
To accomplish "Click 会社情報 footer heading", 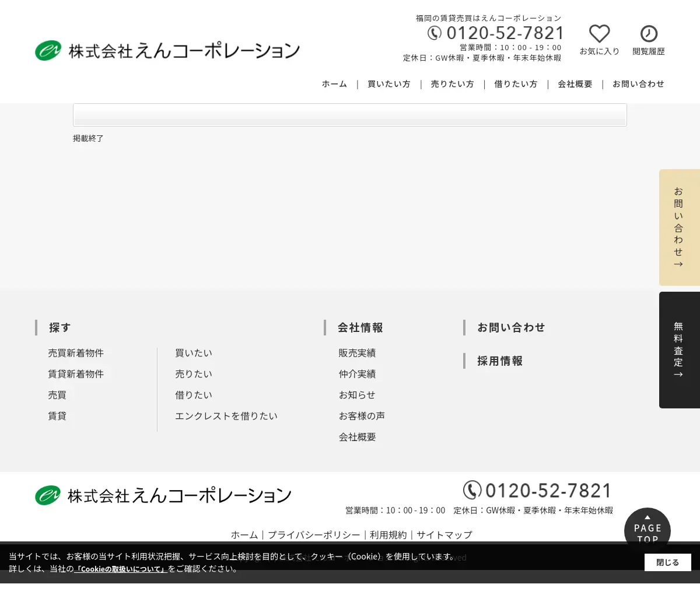I will coord(360,328).
